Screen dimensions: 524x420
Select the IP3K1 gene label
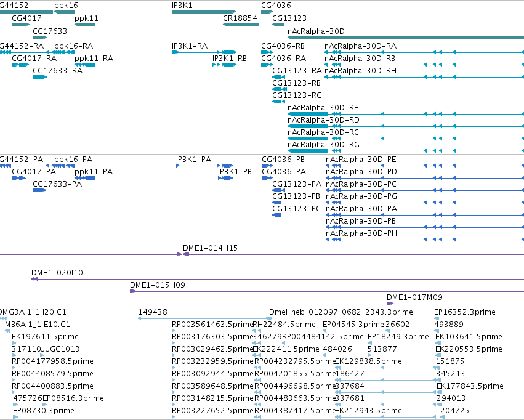pyautogui.click(x=182, y=6)
